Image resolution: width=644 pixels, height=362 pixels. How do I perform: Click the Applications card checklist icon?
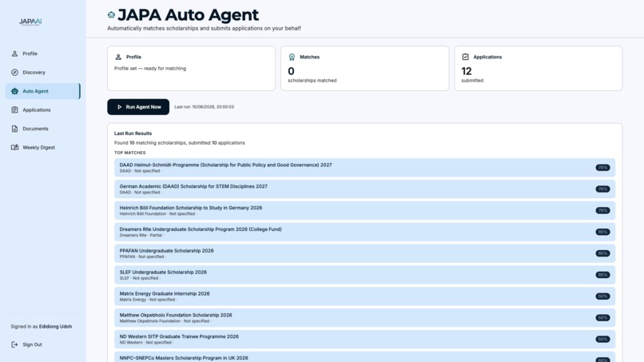[x=465, y=57]
